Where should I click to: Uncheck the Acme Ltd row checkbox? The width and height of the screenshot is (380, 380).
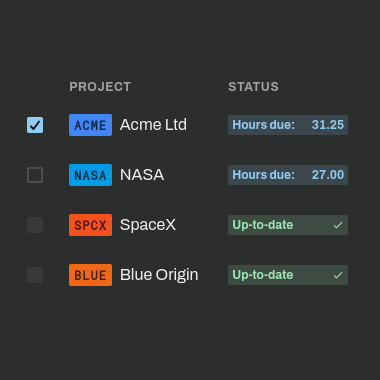[x=35, y=125]
